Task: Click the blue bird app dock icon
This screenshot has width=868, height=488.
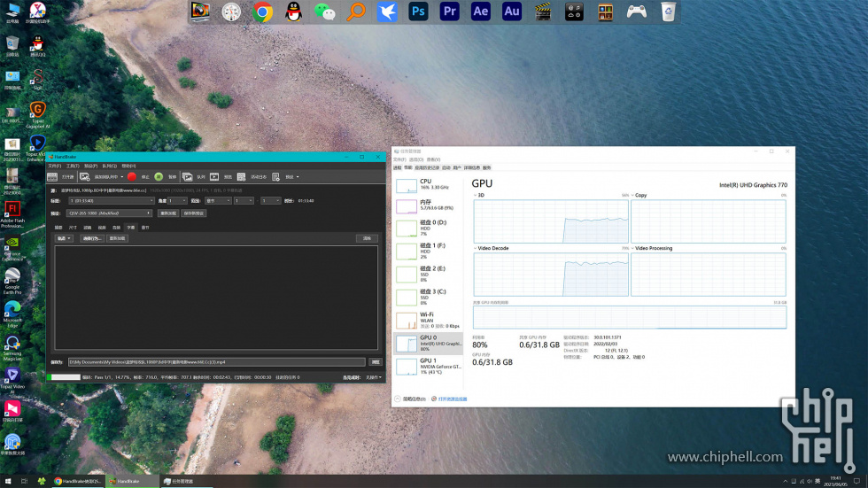Action: click(387, 12)
